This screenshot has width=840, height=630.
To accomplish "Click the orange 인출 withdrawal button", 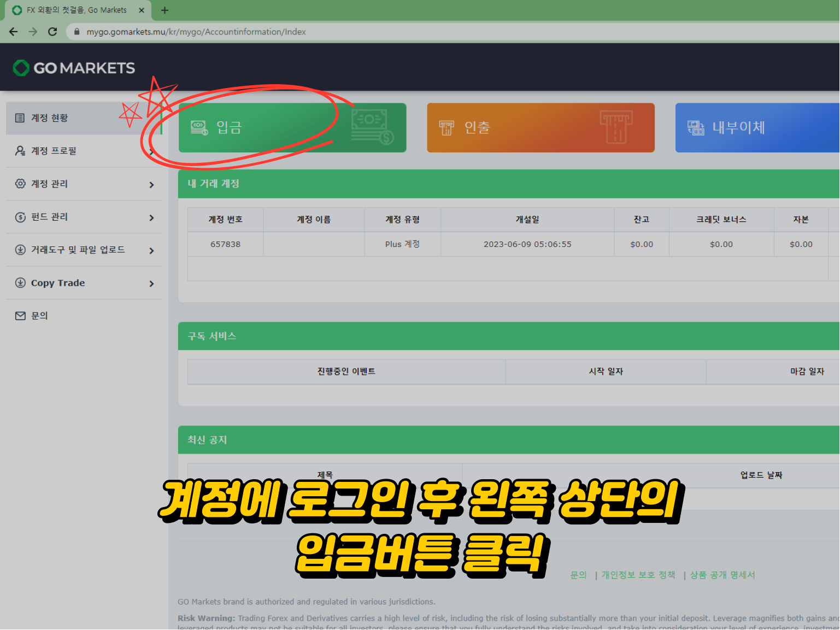I will coord(541,128).
